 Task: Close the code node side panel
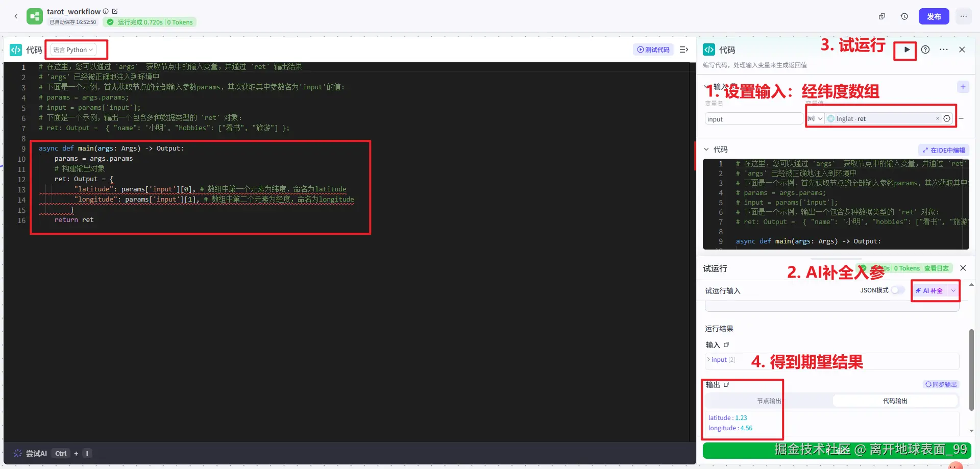(x=962, y=50)
